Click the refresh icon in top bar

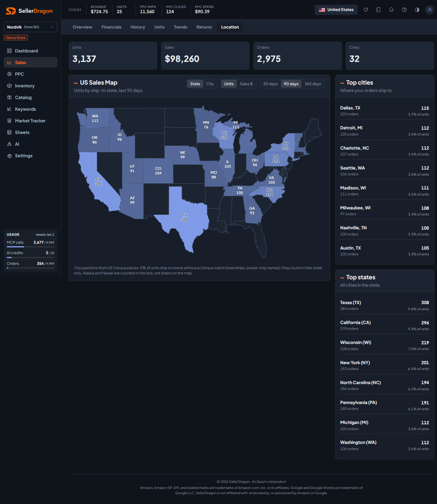pyautogui.click(x=366, y=10)
